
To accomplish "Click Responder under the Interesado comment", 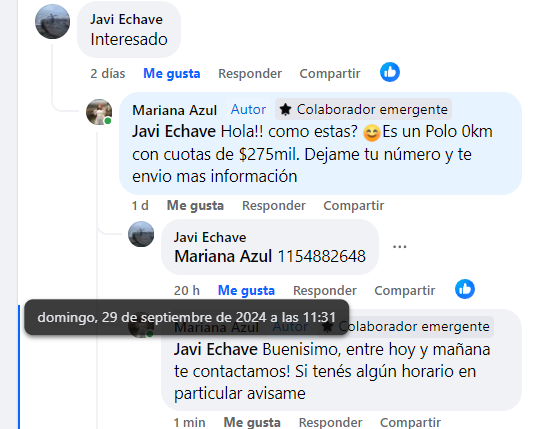I will (250, 73).
